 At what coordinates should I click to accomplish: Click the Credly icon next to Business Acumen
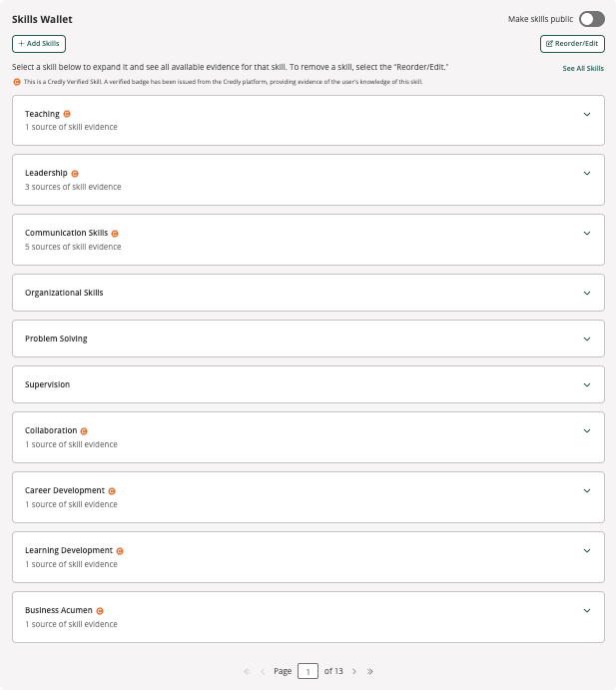pos(100,611)
